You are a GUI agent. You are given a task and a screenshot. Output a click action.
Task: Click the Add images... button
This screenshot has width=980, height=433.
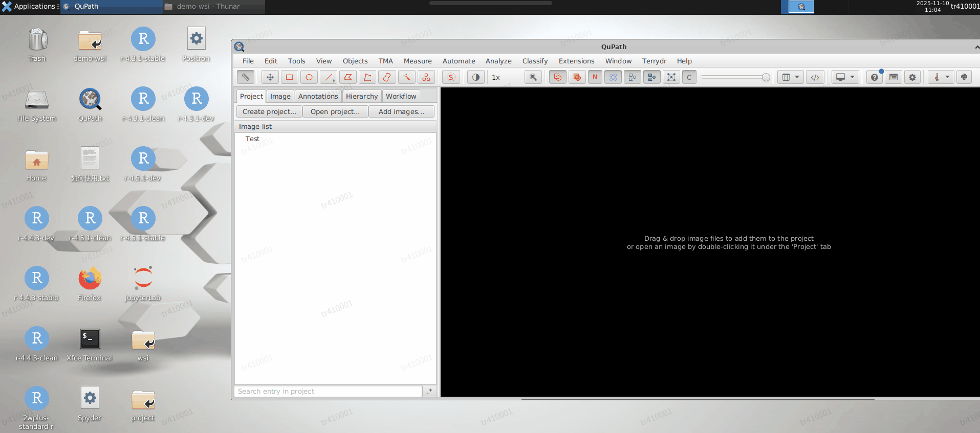point(401,111)
